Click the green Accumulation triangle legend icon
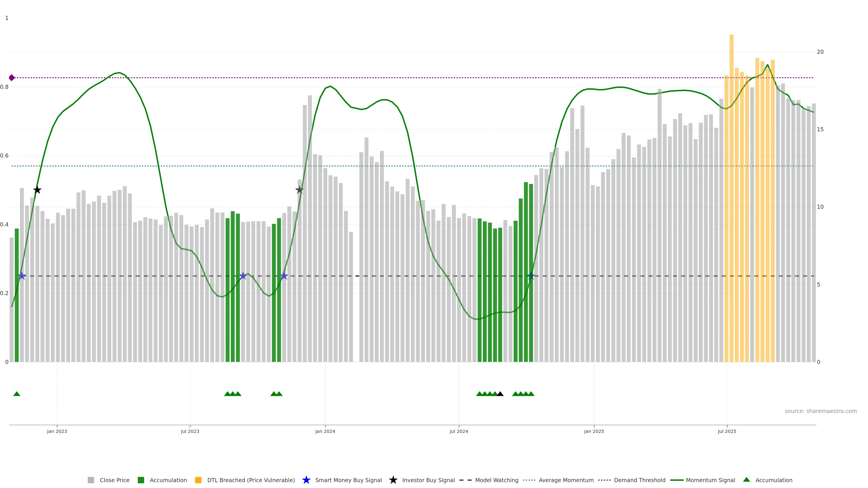 click(746, 480)
